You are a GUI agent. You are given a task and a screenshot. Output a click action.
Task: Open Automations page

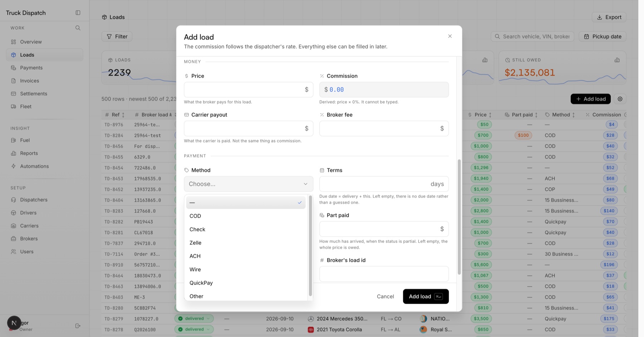click(44, 166)
